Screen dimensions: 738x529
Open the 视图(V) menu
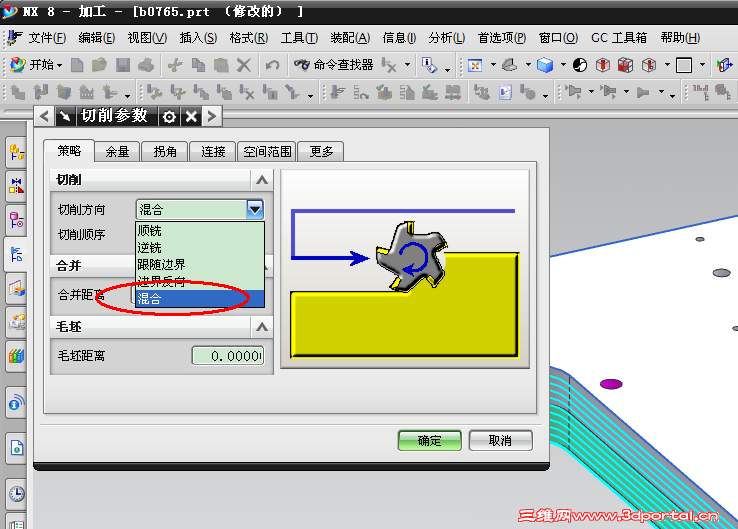147,38
